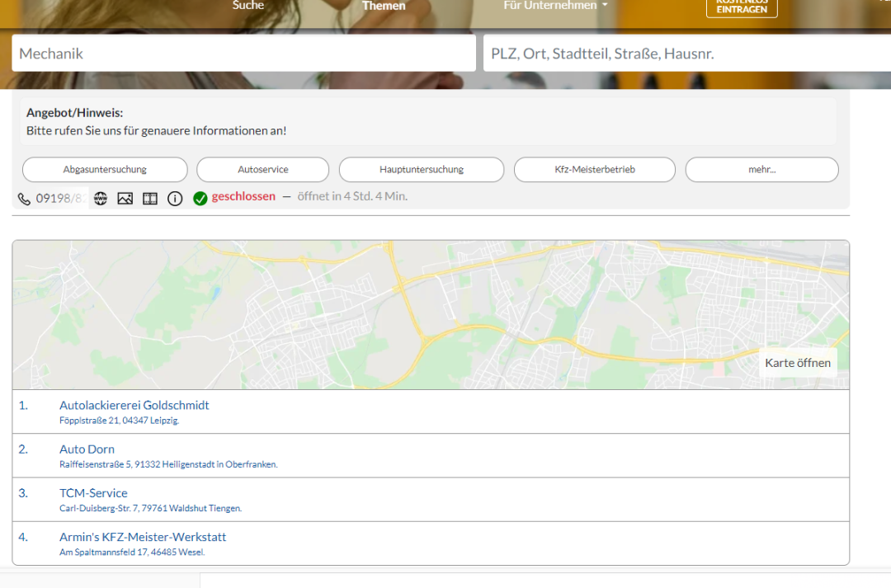Go to the 'Suche' navigation item
The image size is (891, 588).
click(248, 6)
